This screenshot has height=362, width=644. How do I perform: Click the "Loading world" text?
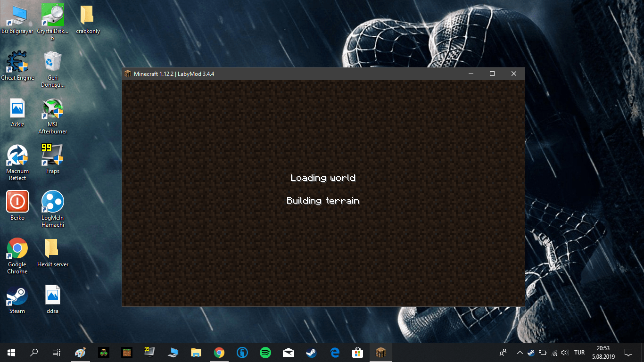click(323, 178)
